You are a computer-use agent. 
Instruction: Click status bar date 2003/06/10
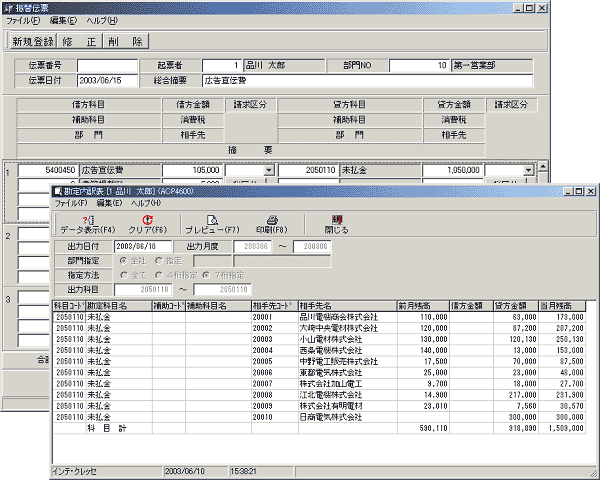(x=184, y=472)
